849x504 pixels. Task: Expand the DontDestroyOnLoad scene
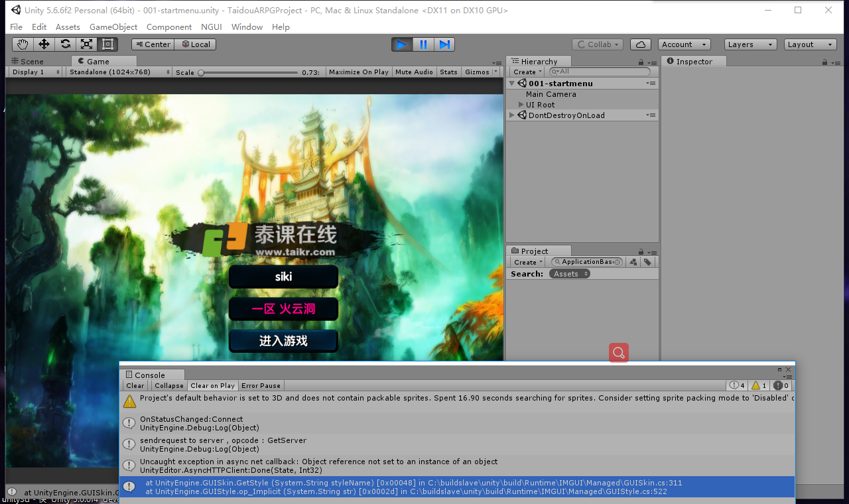click(x=512, y=115)
